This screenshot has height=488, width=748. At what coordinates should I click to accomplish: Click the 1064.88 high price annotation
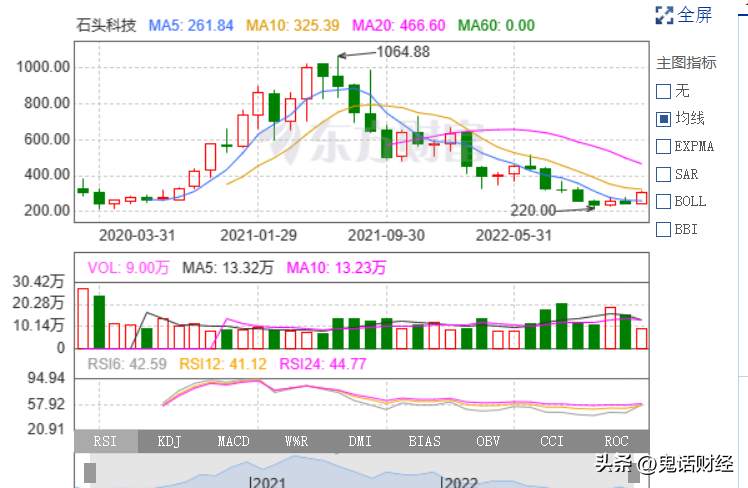[x=403, y=52]
